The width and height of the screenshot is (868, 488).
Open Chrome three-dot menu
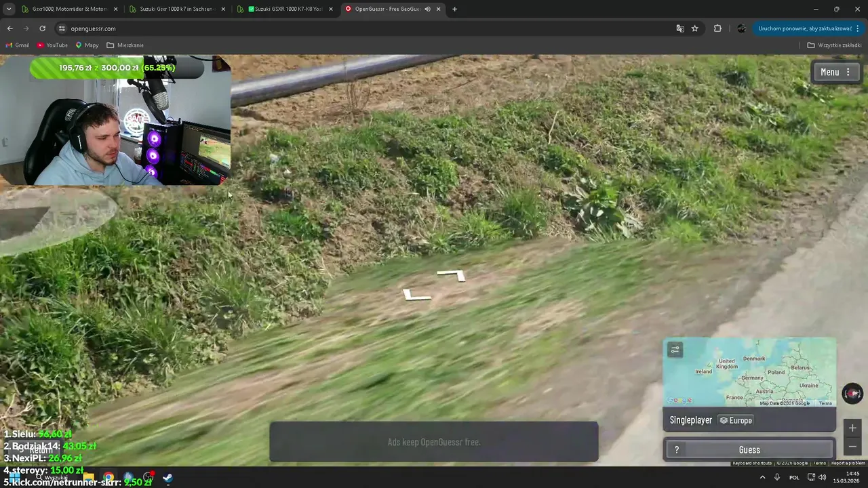858,28
